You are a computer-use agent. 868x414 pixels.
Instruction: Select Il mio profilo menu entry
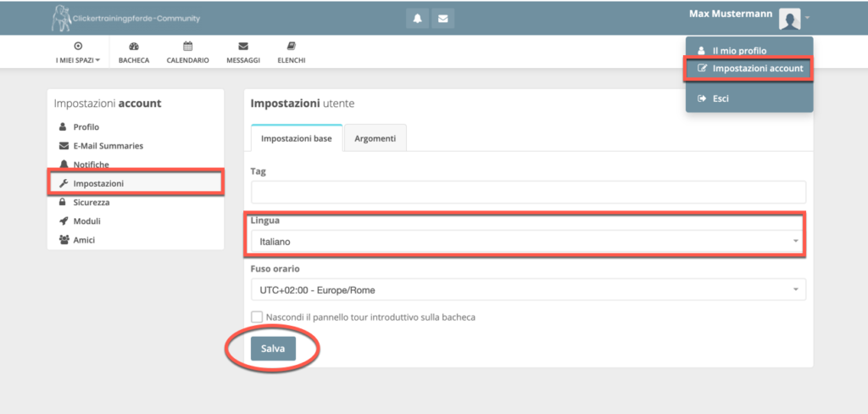tap(749, 50)
